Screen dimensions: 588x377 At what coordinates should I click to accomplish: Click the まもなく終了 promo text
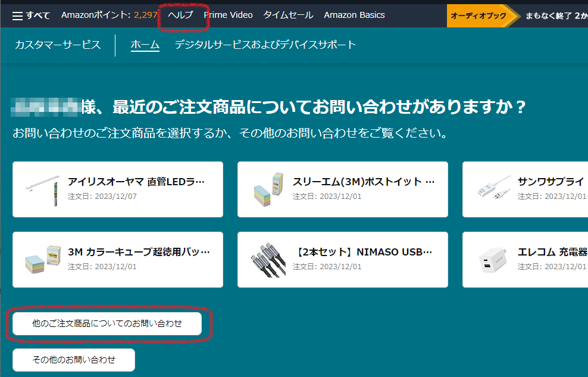click(x=556, y=15)
